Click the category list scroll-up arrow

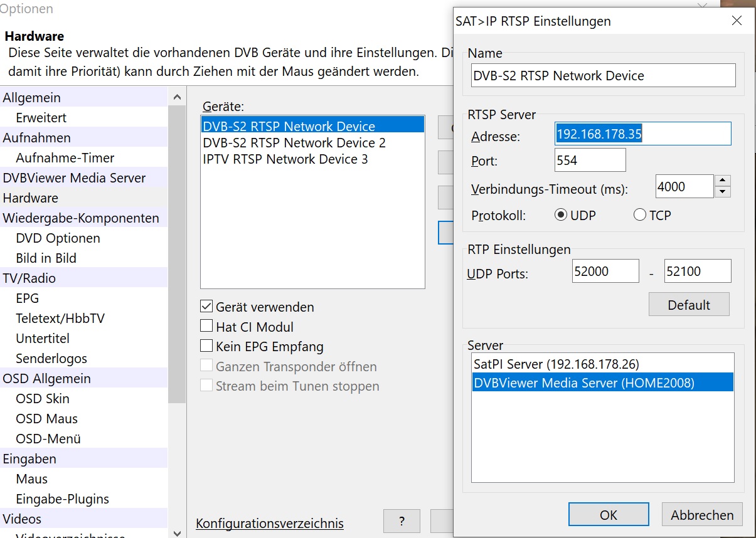click(178, 97)
